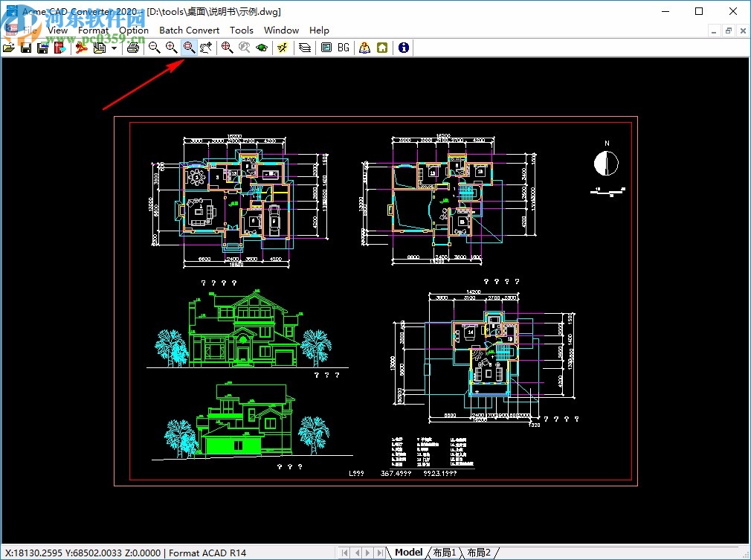Open the Option menu
Viewport: 751px width, 560px height.
(134, 30)
